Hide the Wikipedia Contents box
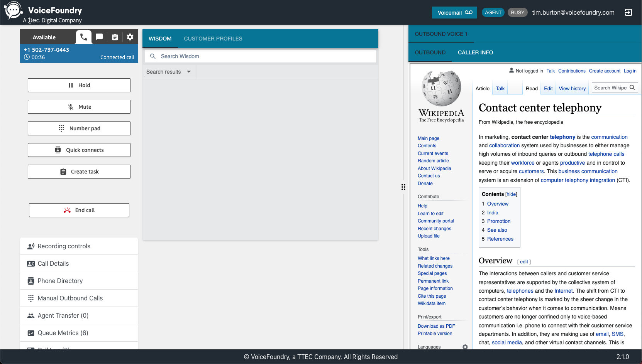The image size is (642, 364). (x=511, y=194)
